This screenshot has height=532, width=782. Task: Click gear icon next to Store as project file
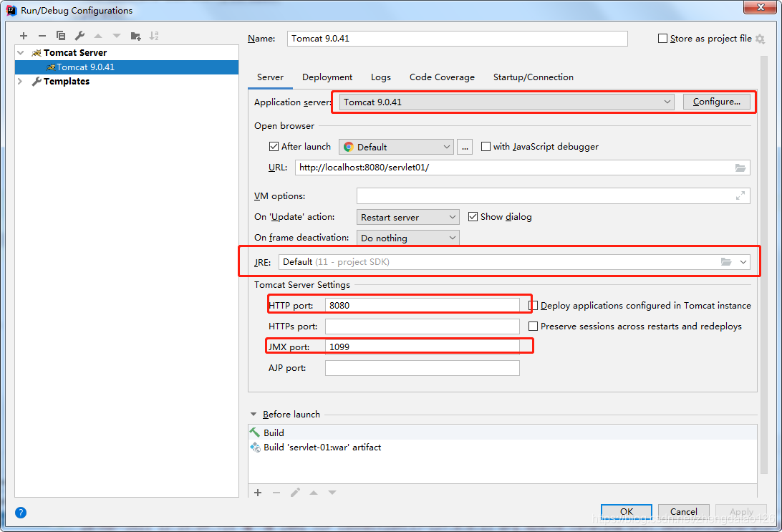pyautogui.click(x=760, y=39)
